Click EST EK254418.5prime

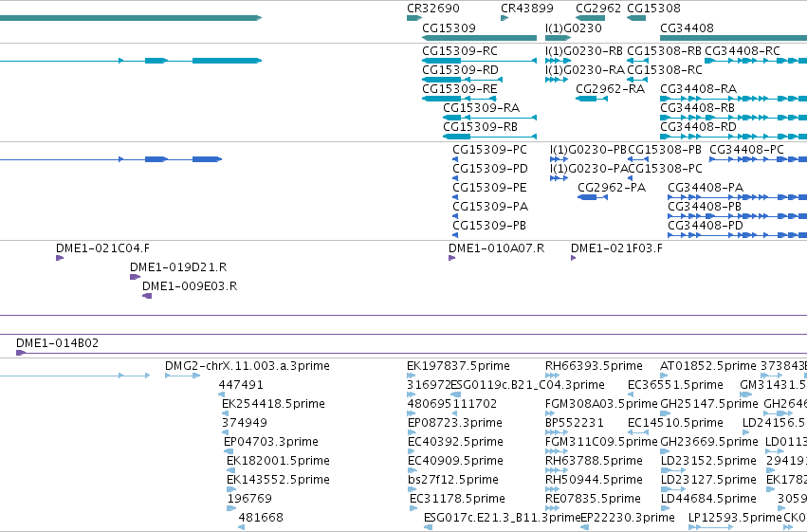tap(225, 413)
